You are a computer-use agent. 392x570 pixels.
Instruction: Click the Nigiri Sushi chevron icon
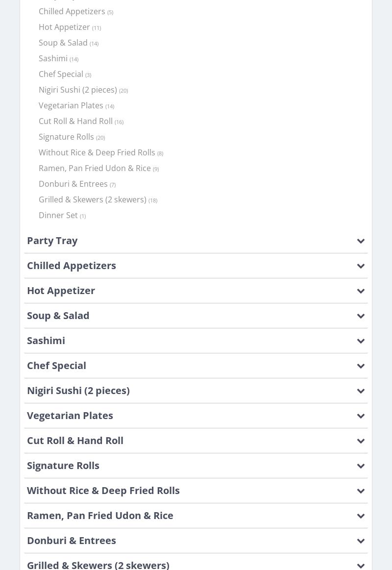coord(361,391)
